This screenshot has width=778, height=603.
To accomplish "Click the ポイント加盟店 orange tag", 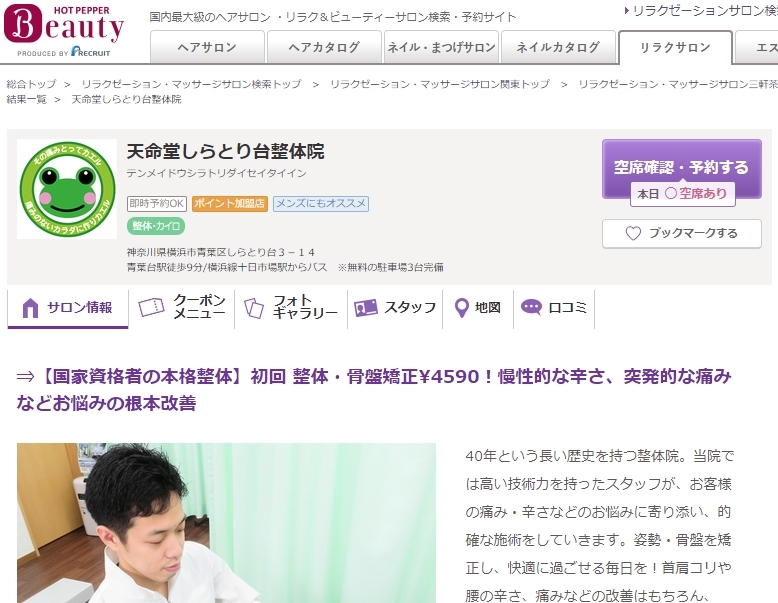I will pos(230,203).
